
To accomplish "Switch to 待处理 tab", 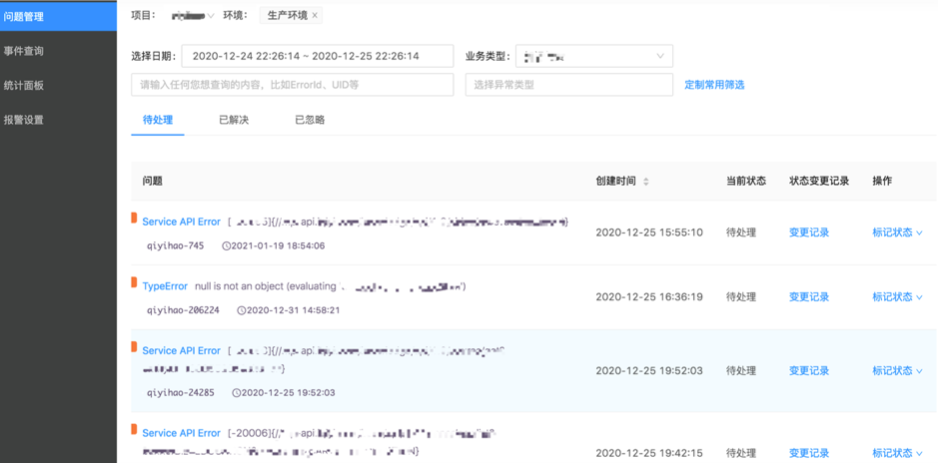I will pyautogui.click(x=157, y=120).
